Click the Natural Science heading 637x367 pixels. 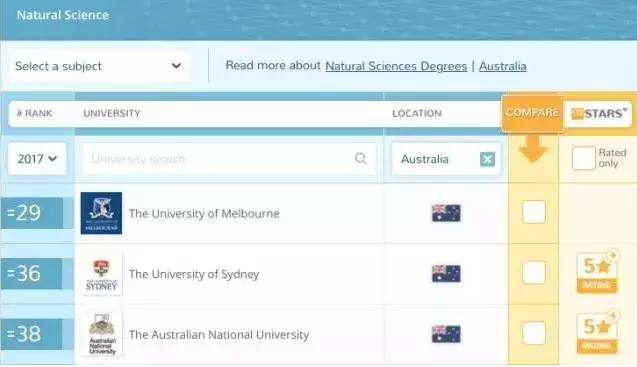click(63, 15)
